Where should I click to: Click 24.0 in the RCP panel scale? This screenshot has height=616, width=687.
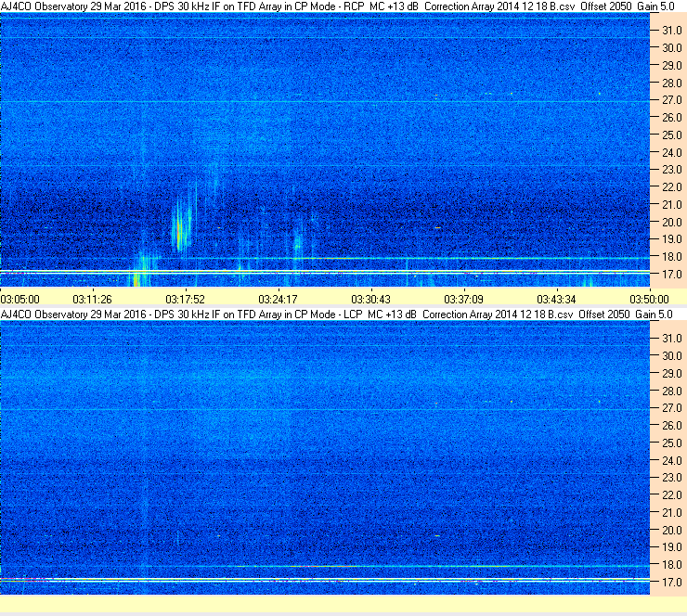[x=672, y=153]
